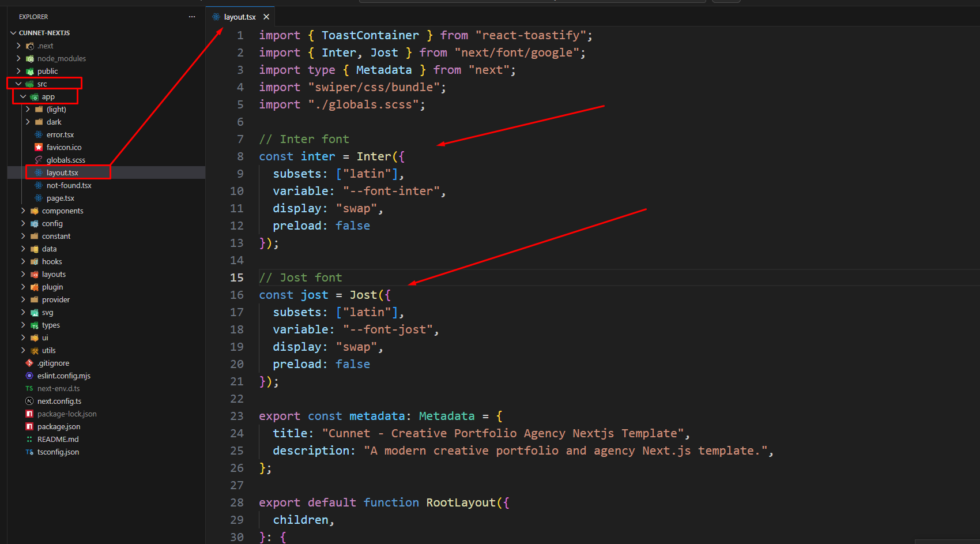
Task: Close the layout.tsx editor tab
Action: pos(266,17)
